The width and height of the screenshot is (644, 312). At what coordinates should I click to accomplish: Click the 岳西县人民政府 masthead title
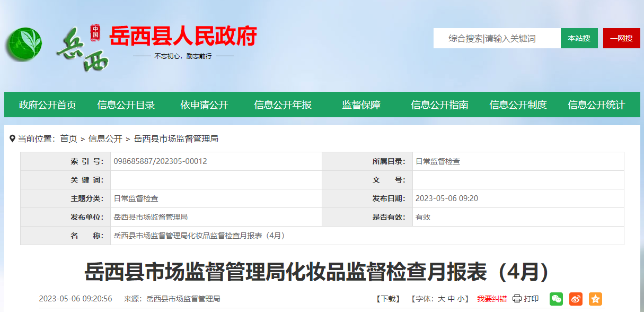pyautogui.click(x=183, y=36)
